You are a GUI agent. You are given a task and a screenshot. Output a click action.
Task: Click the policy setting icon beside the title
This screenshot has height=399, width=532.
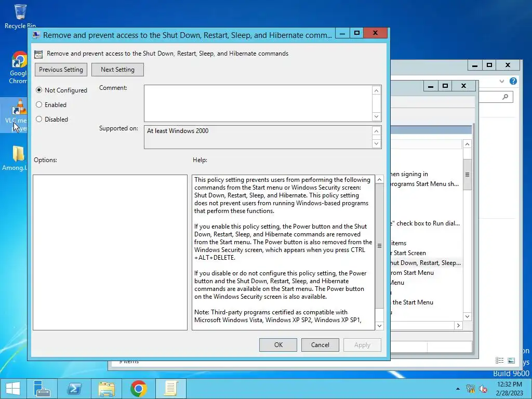tap(38, 54)
